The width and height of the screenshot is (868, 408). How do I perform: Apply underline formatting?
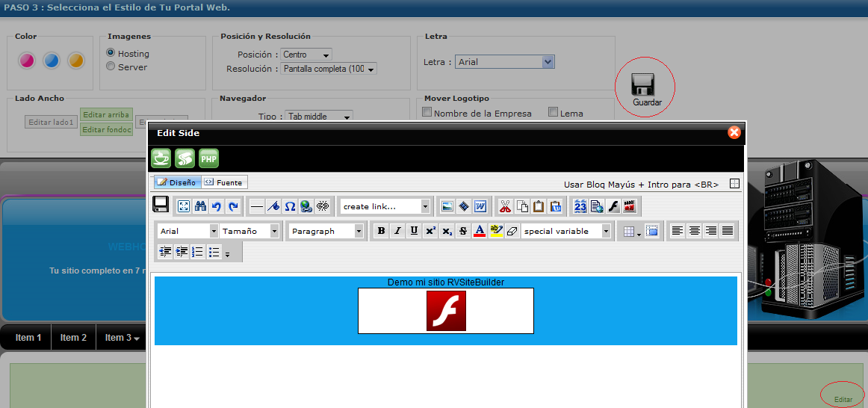pos(414,231)
